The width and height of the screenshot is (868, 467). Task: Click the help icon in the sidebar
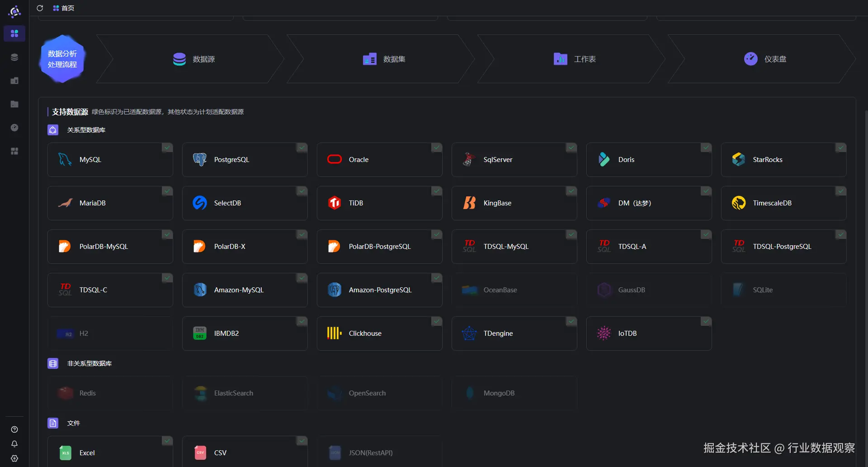[14, 429]
